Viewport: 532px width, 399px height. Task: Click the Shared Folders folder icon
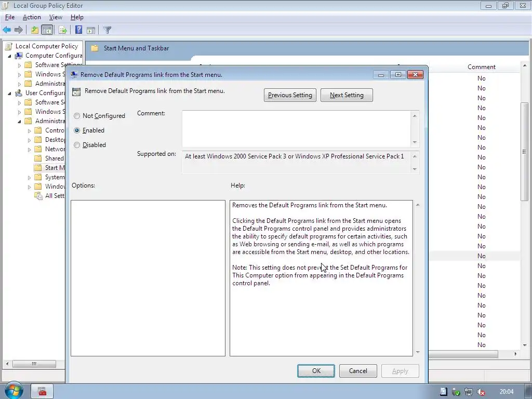(x=38, y=158)
